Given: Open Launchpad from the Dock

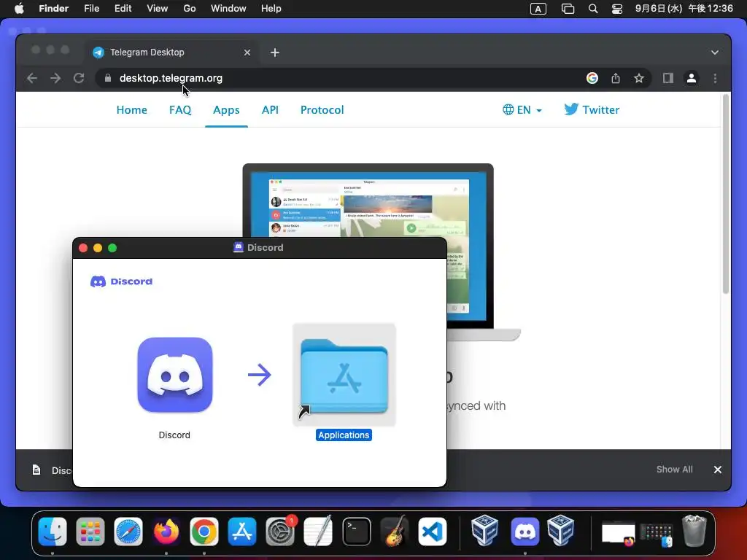Looking at the screenshot, I should (90, 531).
